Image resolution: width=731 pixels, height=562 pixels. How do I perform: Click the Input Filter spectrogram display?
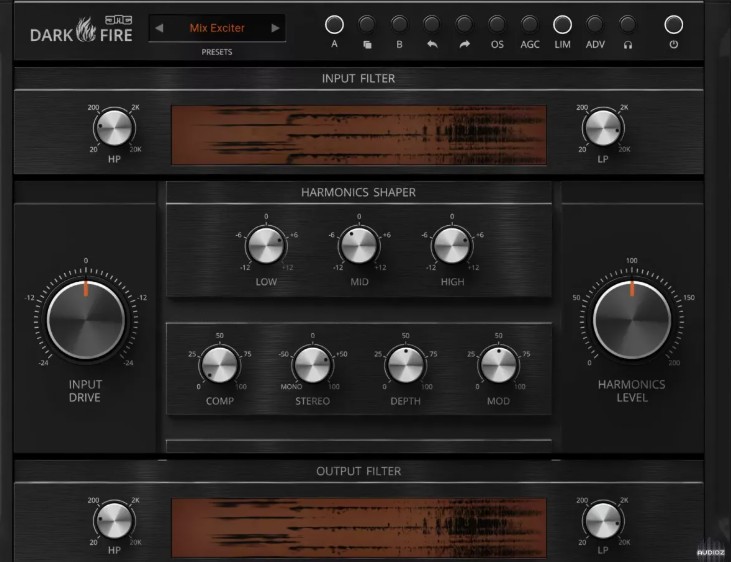pos(359,135)
